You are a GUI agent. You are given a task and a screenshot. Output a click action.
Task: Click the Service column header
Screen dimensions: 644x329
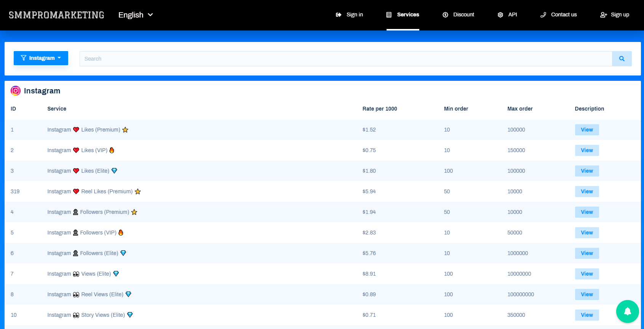(57, 109)
